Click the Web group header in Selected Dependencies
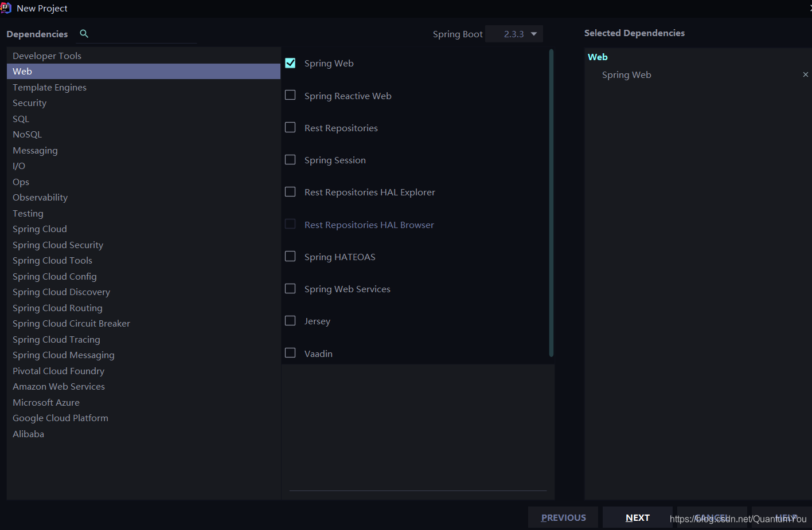The height and width of the screenshot is (530, 812). click(x=598, y=57)
